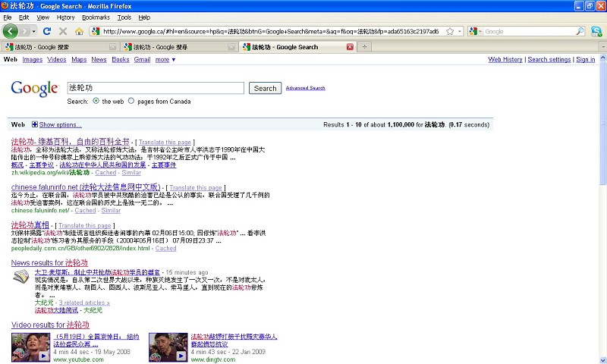Click the Google search query input field
Screen dimensions: 607x364
pos(156,88)
